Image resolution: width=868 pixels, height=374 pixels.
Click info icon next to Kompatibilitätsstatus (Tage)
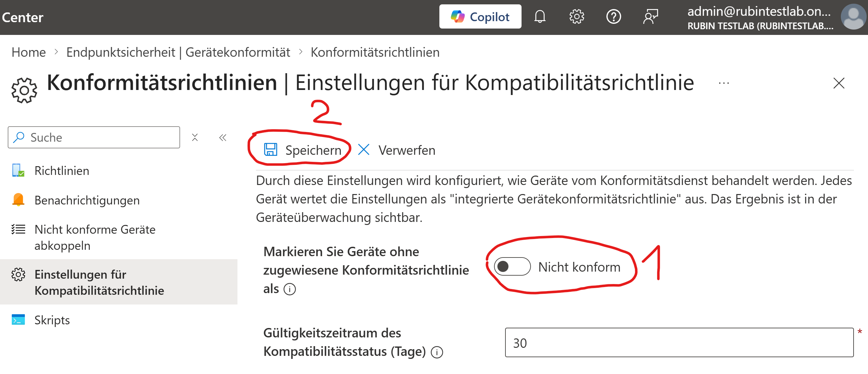point(437,352)
